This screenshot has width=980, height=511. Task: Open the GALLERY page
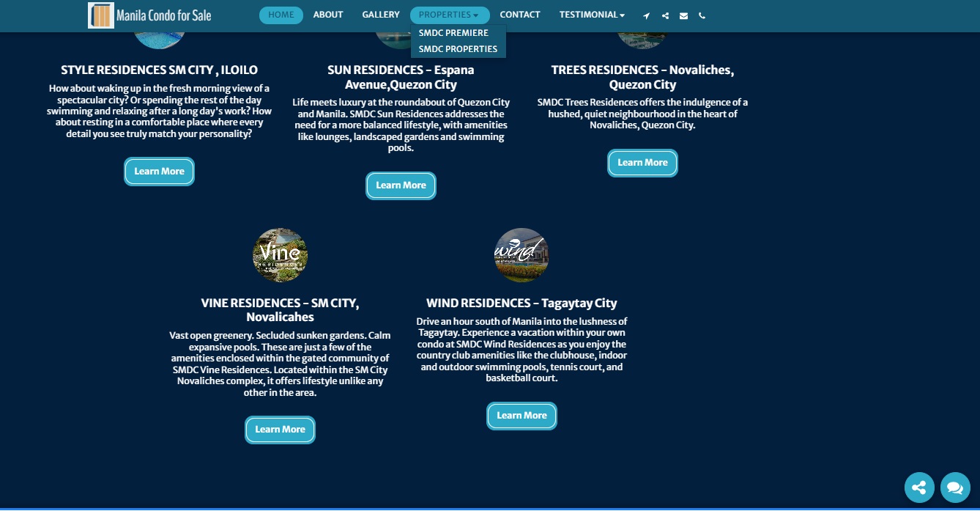click(x=381, y=15)
